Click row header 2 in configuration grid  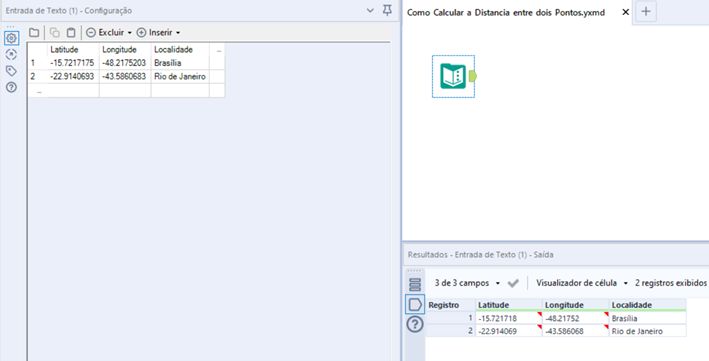pos(38,76)
